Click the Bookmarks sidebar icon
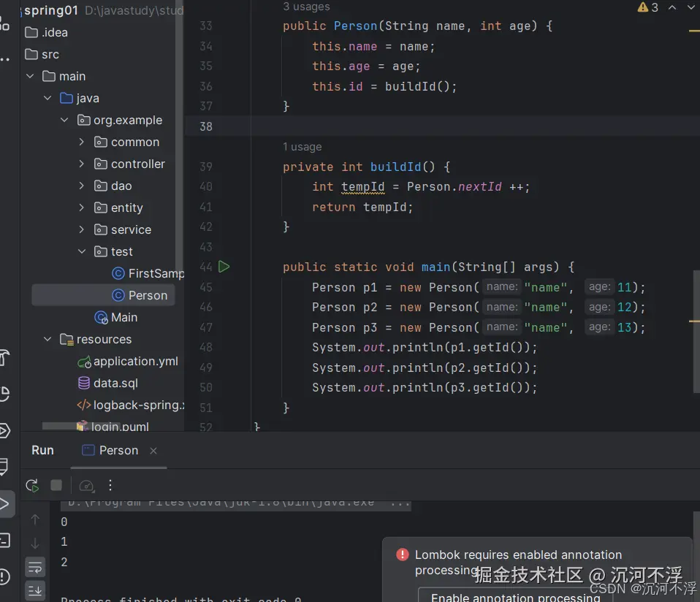 coord(4,466)
